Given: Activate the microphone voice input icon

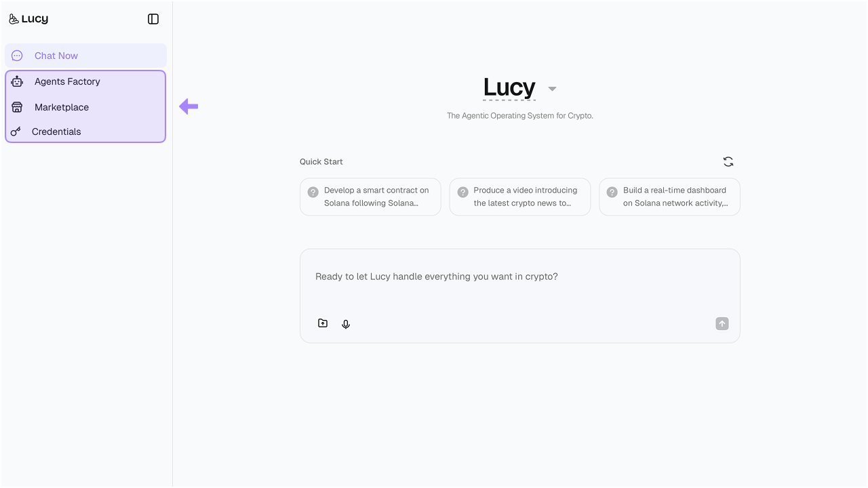Looking at the screenshot, I should [346, 324].
